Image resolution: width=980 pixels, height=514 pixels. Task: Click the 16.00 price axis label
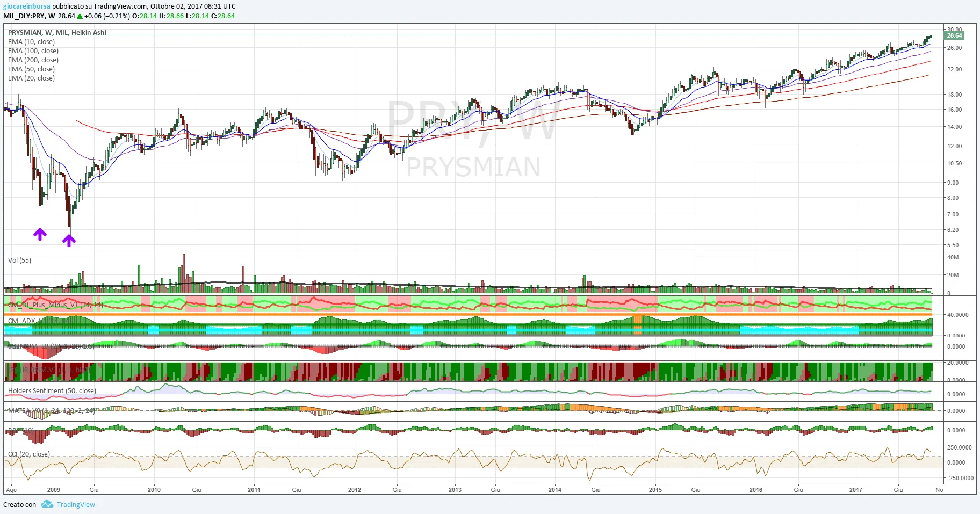(955, 110)
